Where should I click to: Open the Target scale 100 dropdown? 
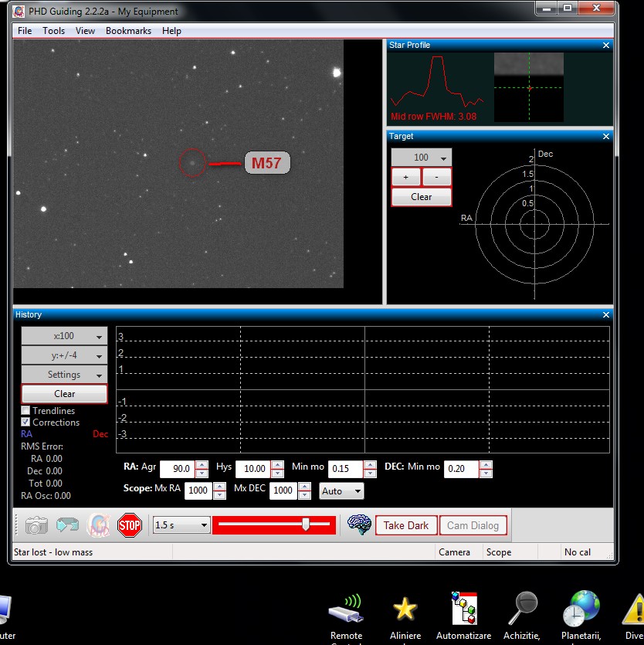421,158
